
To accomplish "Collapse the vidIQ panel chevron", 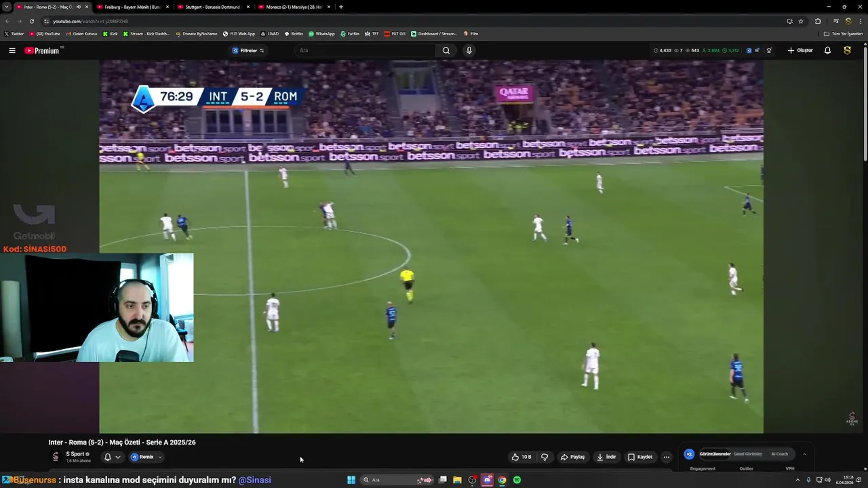I will (804, 454).
